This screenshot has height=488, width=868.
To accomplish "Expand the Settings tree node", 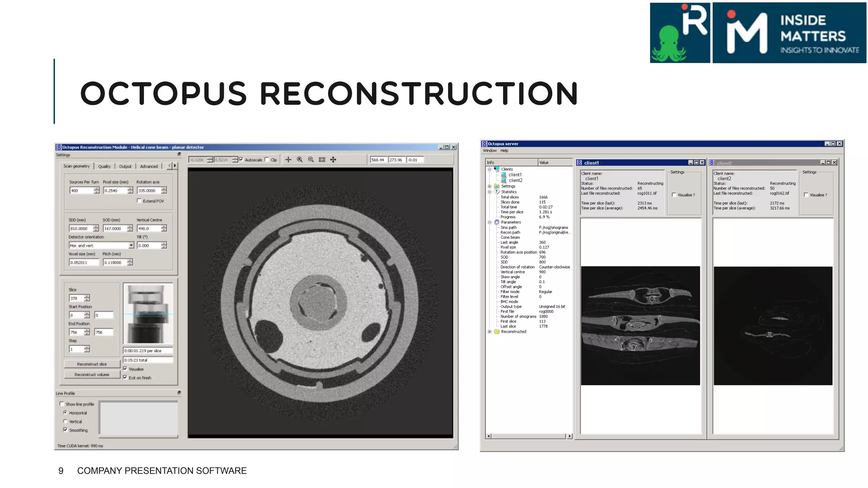I will (x=490, y=186).
